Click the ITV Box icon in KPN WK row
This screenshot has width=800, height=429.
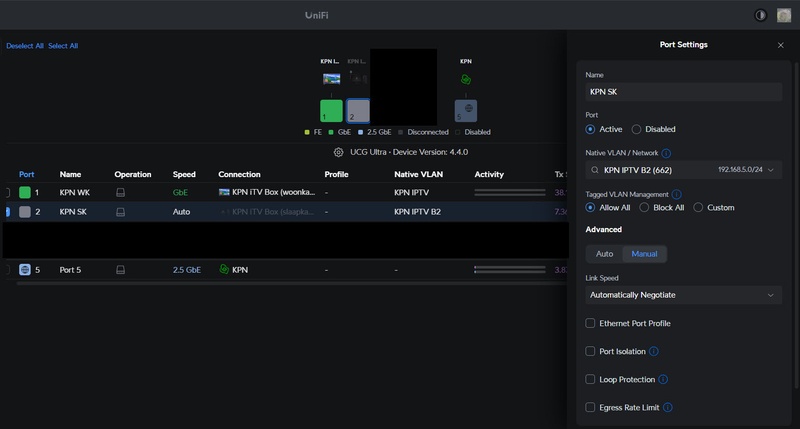click(224, 192)
